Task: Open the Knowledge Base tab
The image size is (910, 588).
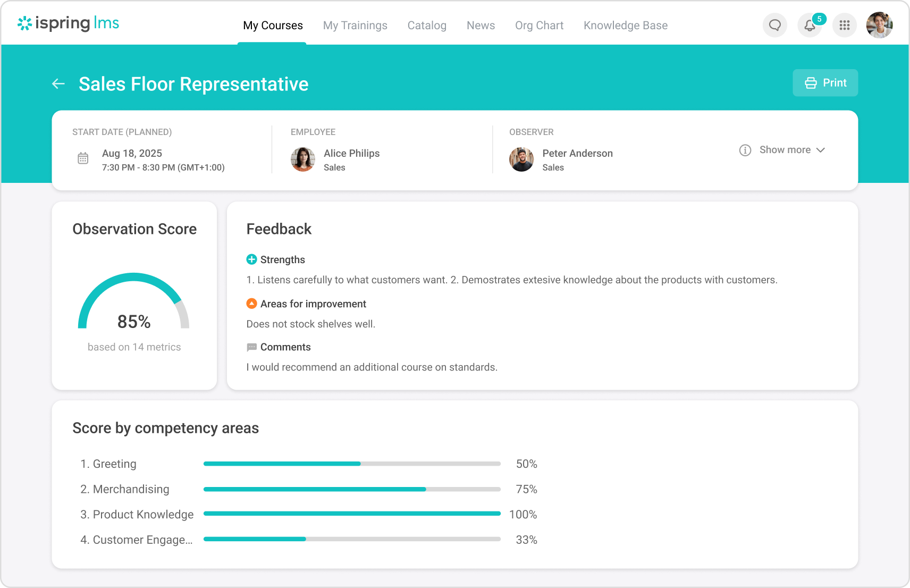Action: pos(626,26)
